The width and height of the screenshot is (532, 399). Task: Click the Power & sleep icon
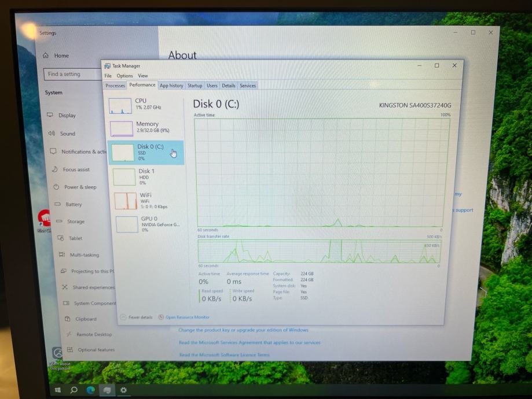(x=56, y=187)
